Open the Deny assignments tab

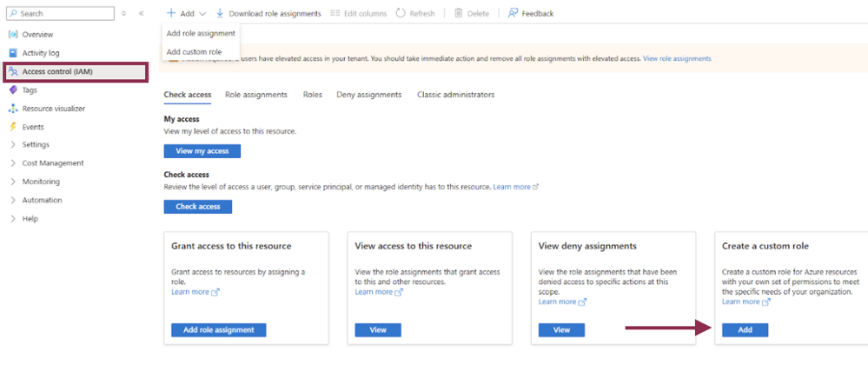point(369,95)
